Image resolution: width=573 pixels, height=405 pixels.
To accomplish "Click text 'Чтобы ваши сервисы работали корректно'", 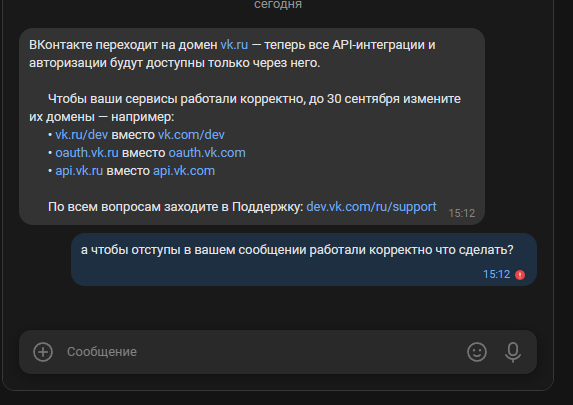I will click(x=177, y=99).
